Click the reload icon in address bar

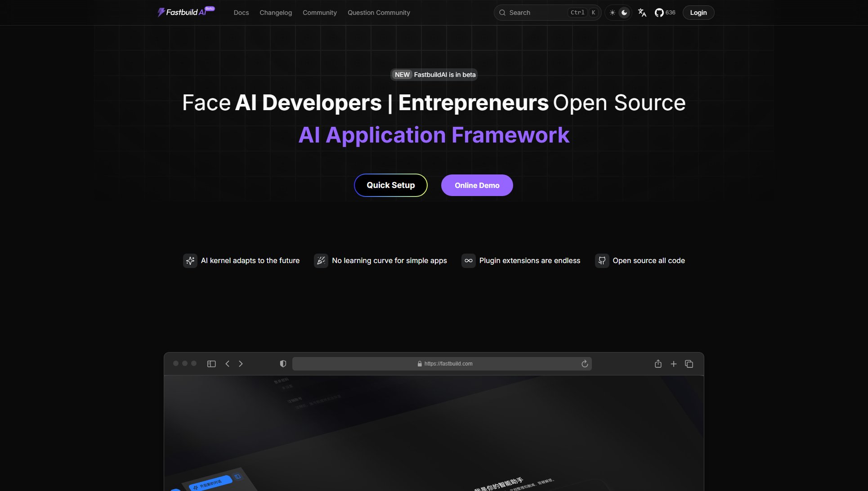click(x=585, y=364)
